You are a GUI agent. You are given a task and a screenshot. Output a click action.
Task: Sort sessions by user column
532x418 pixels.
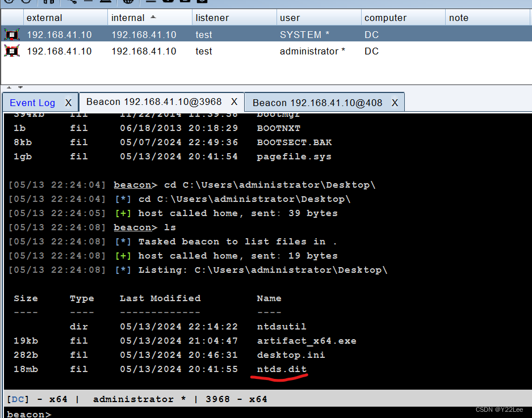click(x=319, y=18)
